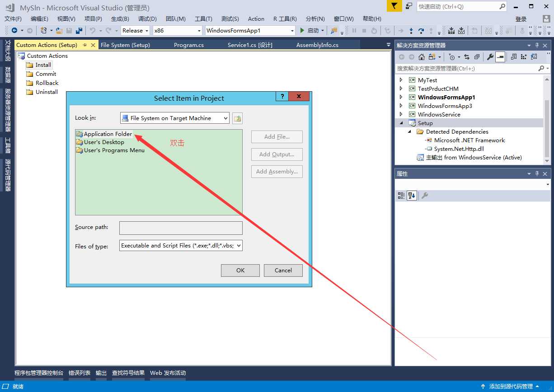Click the Source path field
The height and width of the screenshot is (392, 554).
pos(181,228)
